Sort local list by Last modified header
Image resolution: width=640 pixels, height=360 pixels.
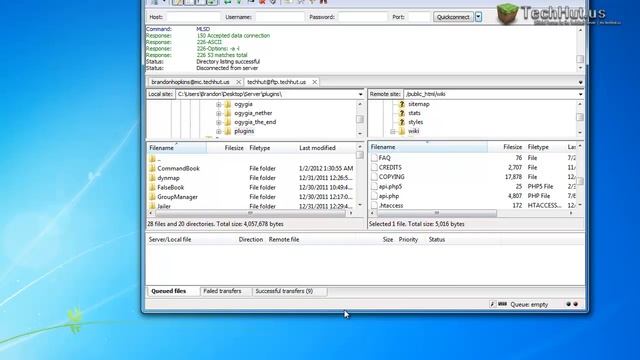318,148
